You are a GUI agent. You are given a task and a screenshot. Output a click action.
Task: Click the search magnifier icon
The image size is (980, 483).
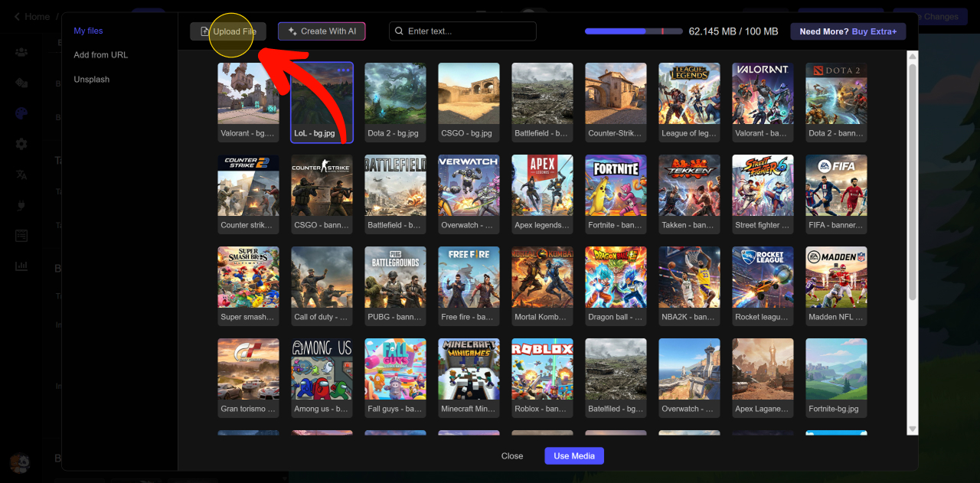399,31
